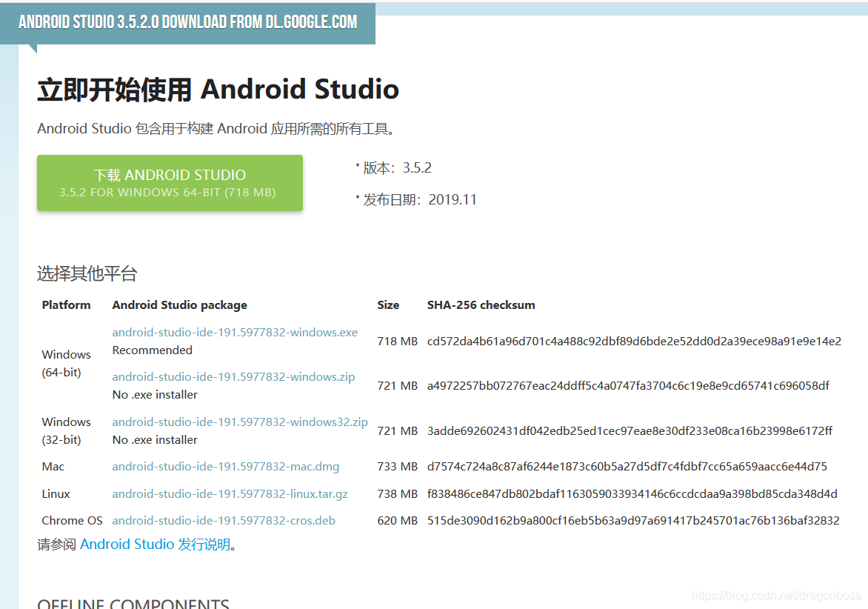Click the green Download Android Studio button
Viewport: 868px width, 609px height.
coord(170,183)
